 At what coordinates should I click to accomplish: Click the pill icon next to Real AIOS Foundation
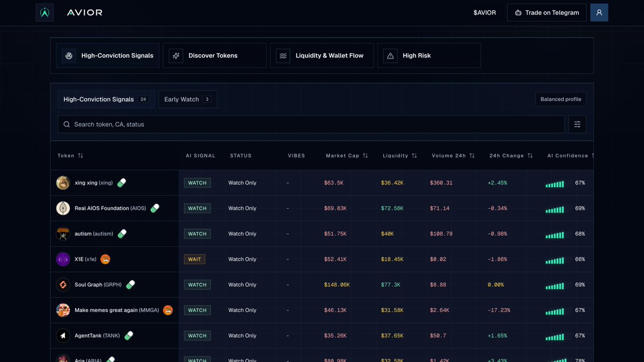point(155,208)
